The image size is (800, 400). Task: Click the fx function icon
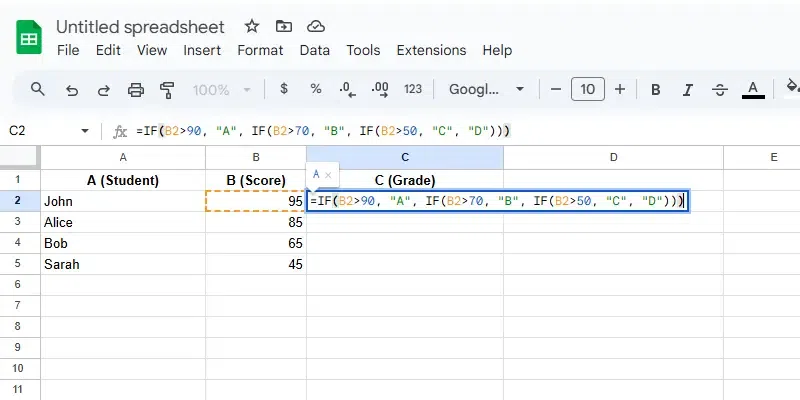119,132
